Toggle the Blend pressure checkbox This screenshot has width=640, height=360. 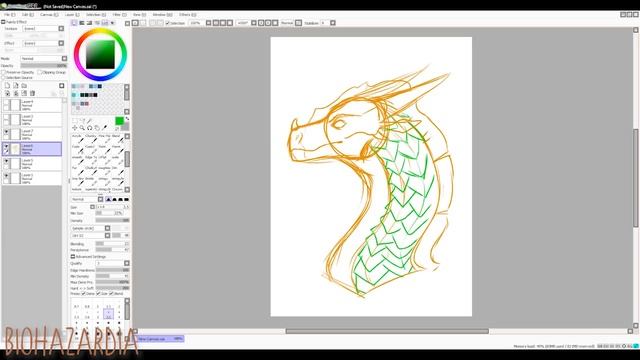(x=111, y=293)
